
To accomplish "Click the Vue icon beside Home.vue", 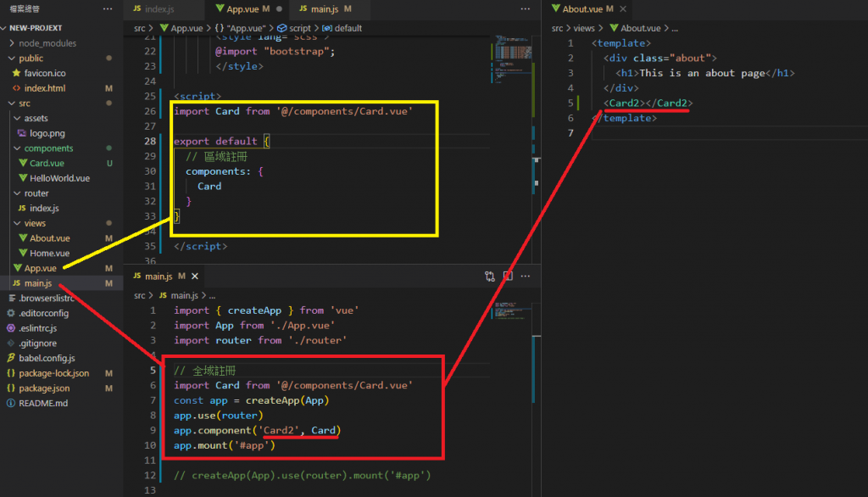I will 23,253.
